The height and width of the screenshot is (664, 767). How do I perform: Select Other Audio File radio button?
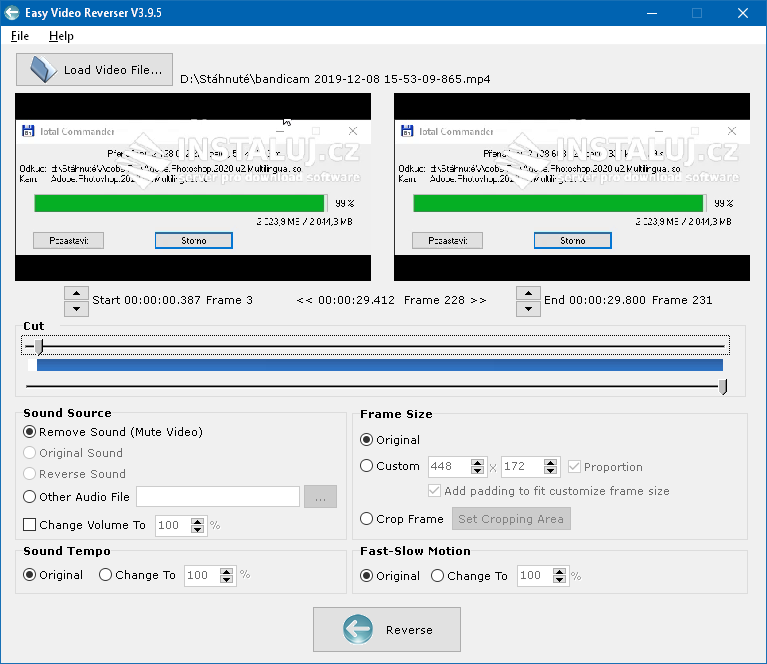(x=30, y=497)
